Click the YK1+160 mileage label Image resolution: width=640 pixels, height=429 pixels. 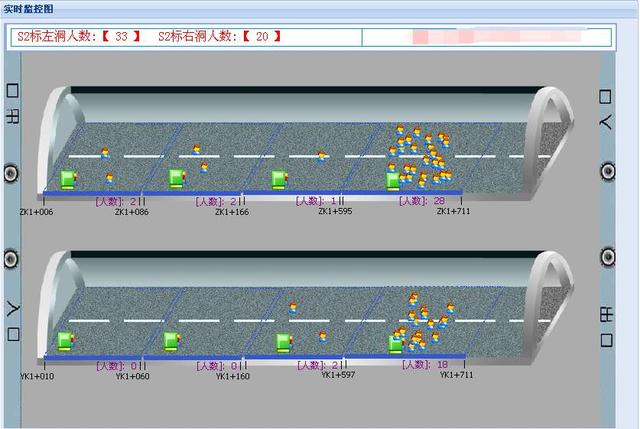[233, 376]
